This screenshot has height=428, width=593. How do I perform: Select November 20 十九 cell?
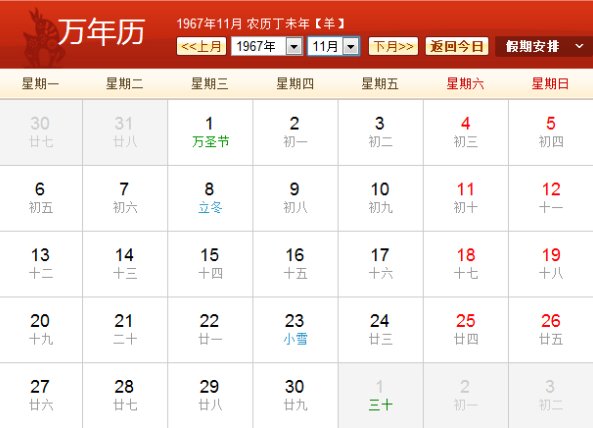(x=41, y=330)
